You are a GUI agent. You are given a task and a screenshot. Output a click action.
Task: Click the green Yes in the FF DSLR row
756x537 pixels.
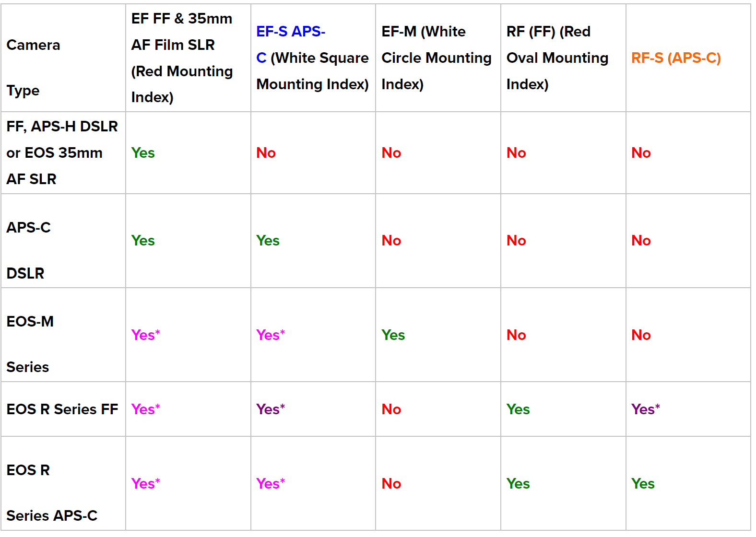click(x=143, y=153)
